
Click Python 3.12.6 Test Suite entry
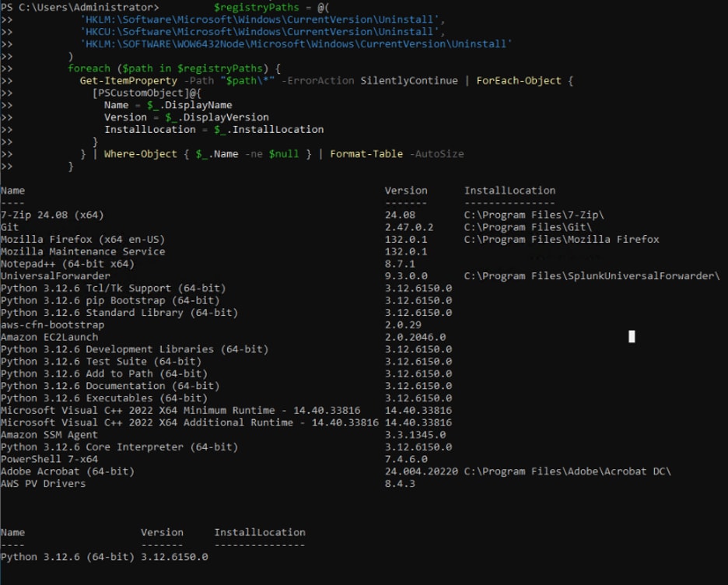point(101,361)
